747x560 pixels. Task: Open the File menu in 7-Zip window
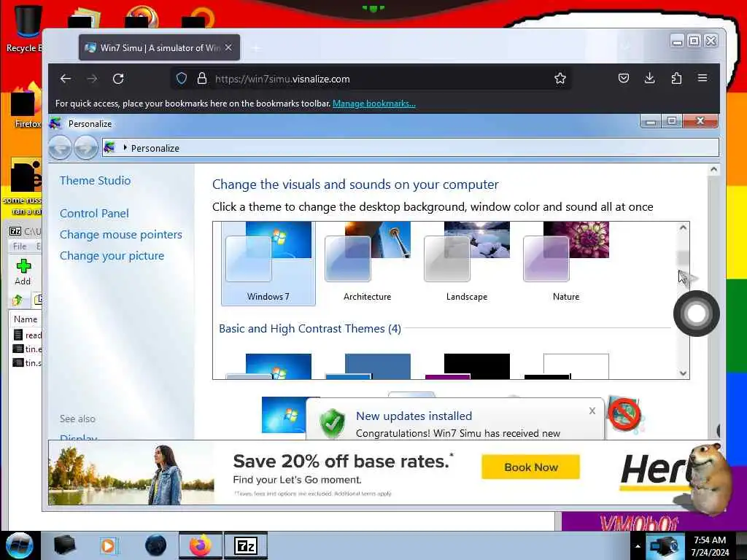coord(20,246)
